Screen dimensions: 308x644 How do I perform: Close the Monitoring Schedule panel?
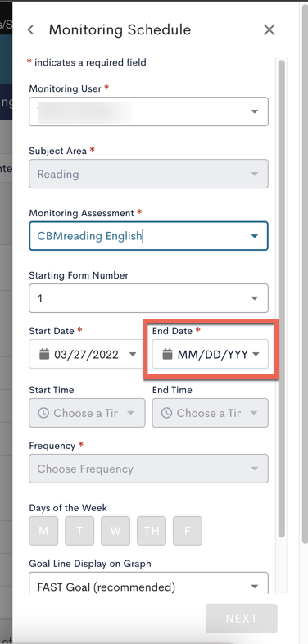[x=269, y=29]
